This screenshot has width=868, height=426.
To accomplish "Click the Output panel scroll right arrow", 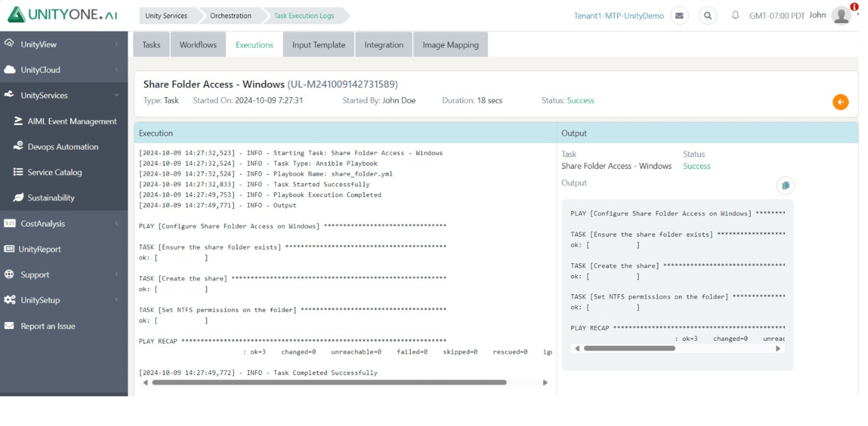I will [778, 348].
